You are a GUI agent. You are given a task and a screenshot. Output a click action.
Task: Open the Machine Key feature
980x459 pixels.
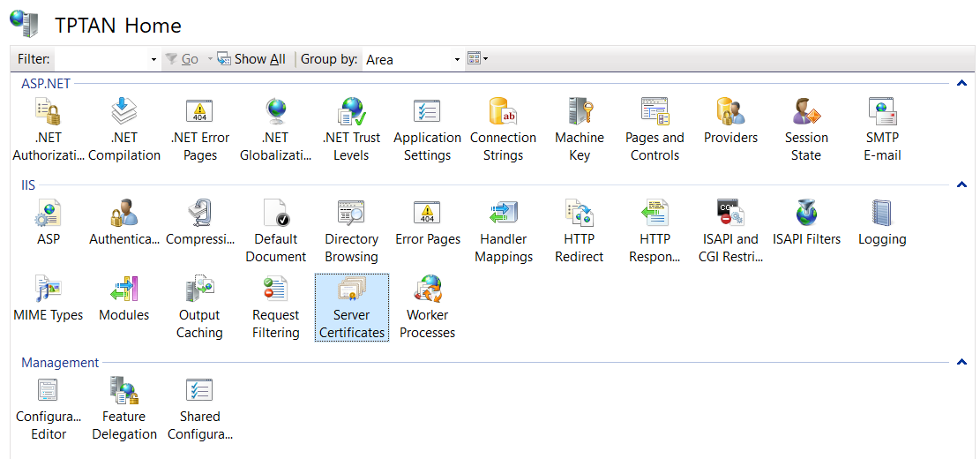pos(579,113)
